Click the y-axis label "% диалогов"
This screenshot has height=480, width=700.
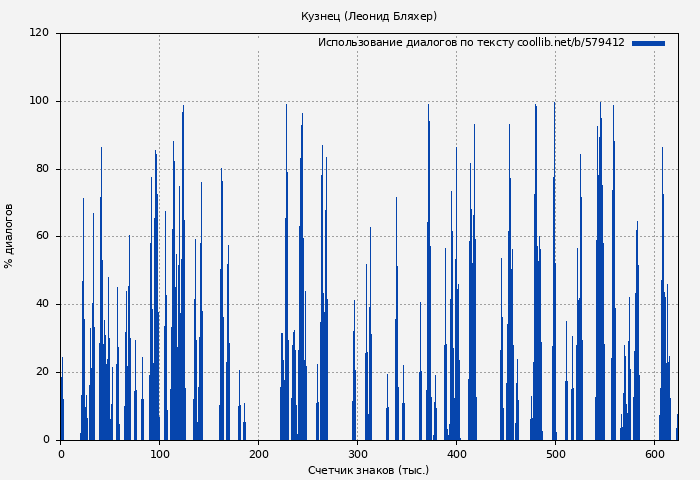[x=9, y=236]
